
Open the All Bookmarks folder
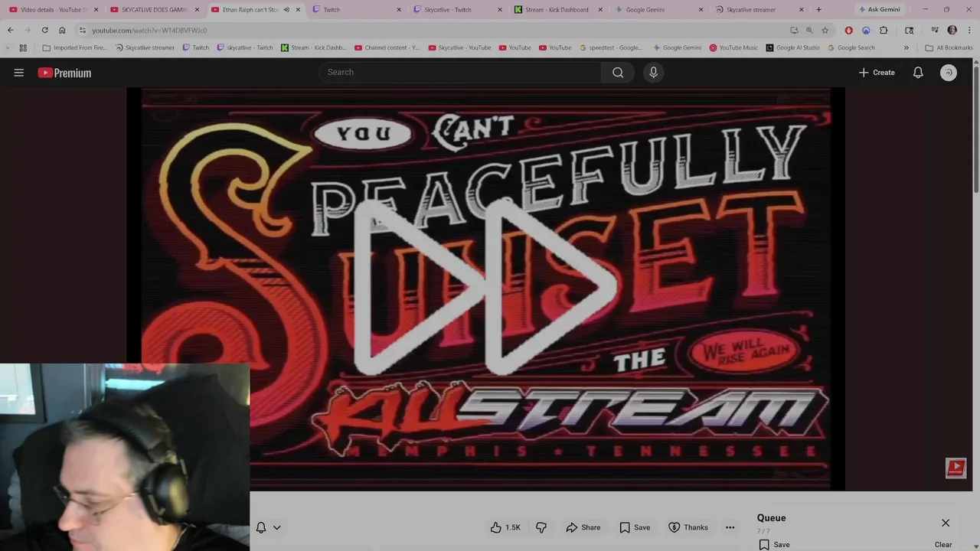[949, 47]
